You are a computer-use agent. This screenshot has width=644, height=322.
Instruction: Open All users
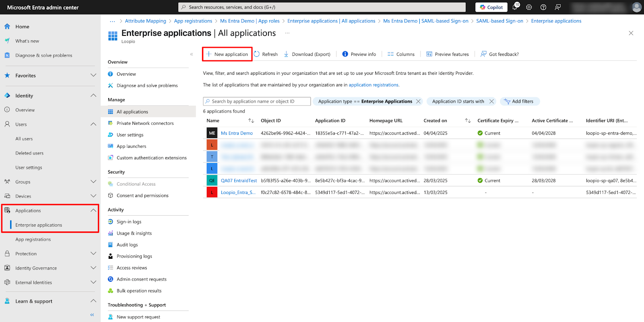pos(24,139)
